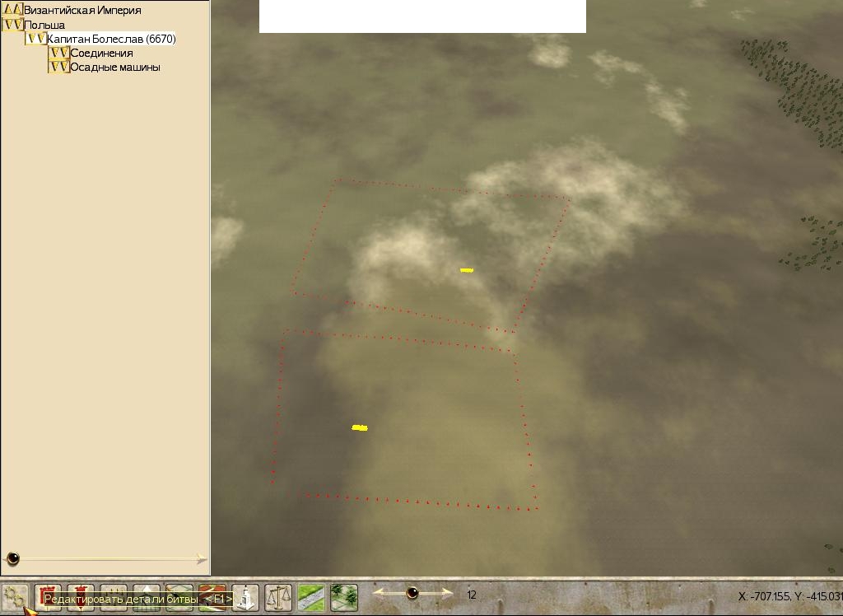Select the white monument tower icon
Image resolution: width=843 pixels, height=616 pixels.
pyautogui.click(x=245, y=596)
